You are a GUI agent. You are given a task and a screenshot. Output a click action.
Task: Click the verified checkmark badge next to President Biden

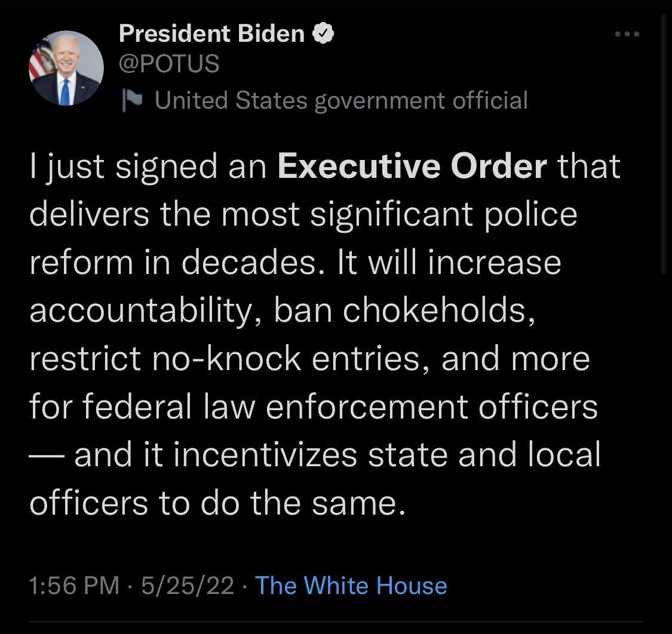[323, 33]
